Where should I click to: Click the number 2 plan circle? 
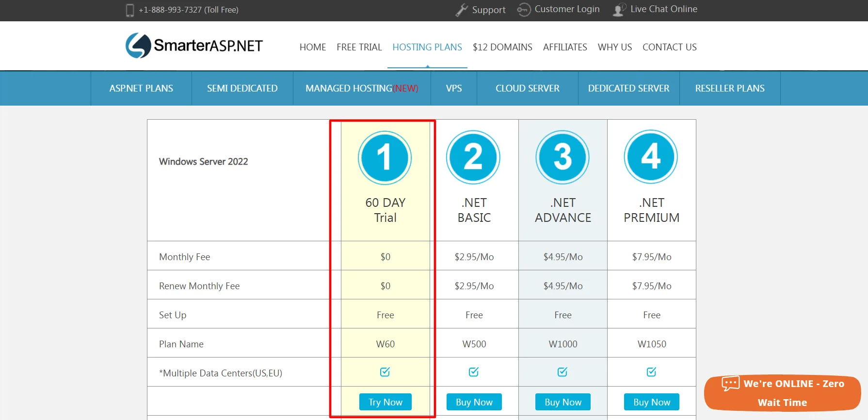coord(473,157)
